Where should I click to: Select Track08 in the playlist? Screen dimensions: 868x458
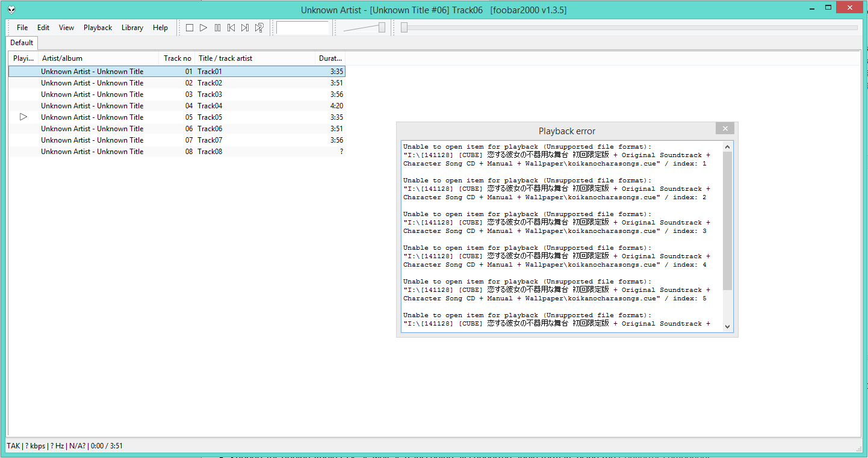pos(209,152)
